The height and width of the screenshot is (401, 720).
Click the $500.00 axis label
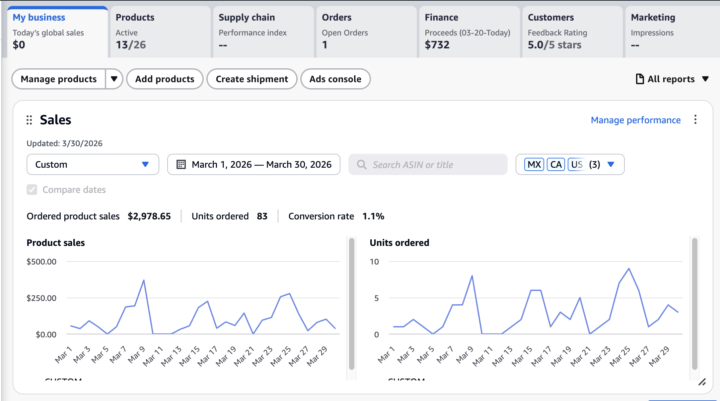pos(41,262)
